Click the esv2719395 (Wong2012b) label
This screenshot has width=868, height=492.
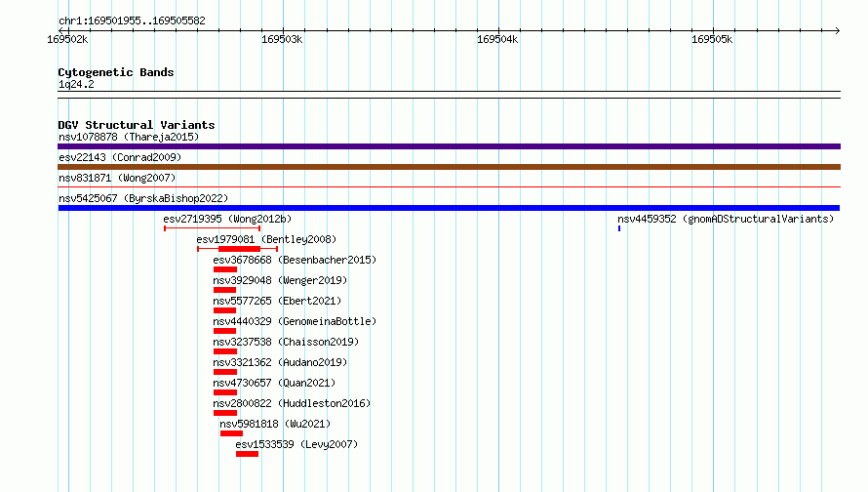coord(227,219)
